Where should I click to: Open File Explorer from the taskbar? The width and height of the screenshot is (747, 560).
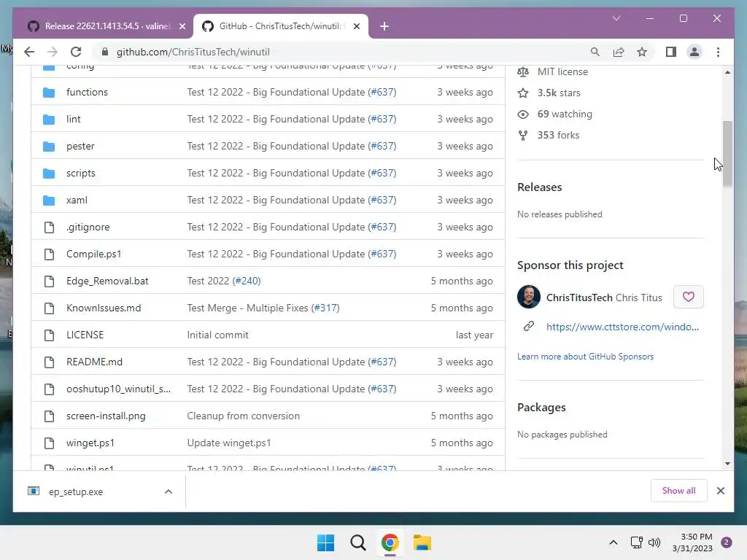422,542
